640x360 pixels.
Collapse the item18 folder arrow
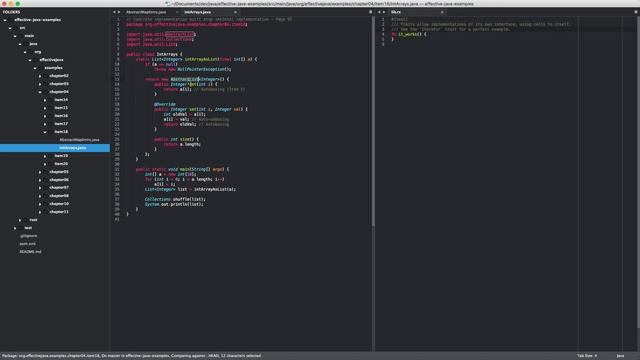coord(45,132)
